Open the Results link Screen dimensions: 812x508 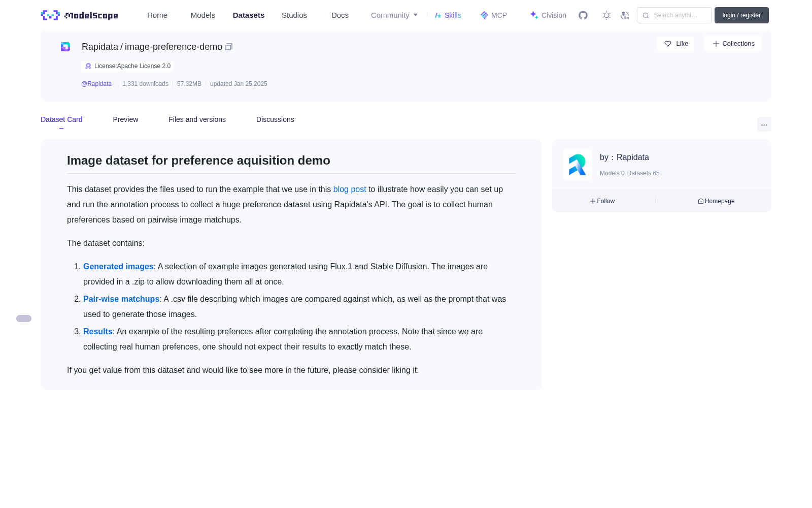[x=98, y=332]
